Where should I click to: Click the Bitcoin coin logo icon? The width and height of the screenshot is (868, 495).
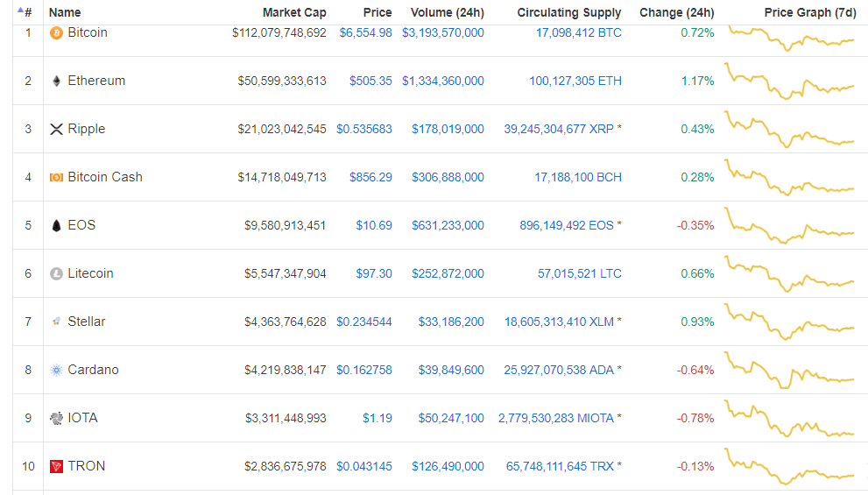pos(56,33)
